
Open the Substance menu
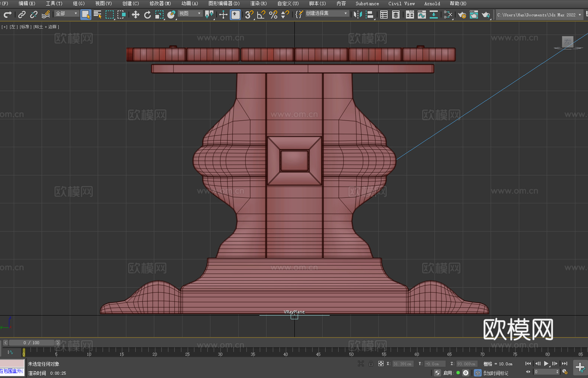pyautogui.click(x=367, y=3)
